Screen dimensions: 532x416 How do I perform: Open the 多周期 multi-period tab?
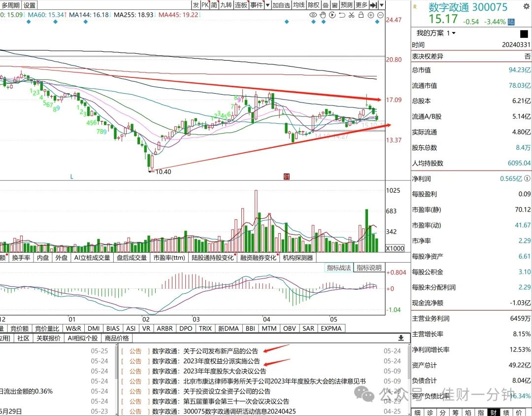point(10,5)
